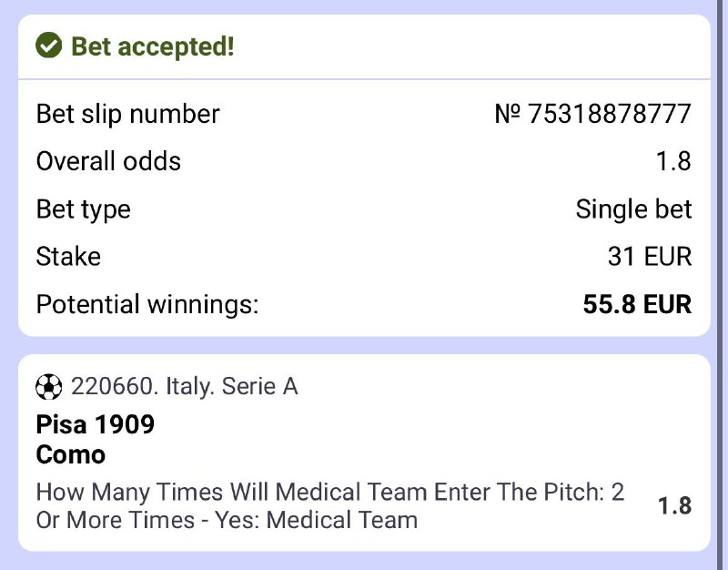Click the "Single bet" bet type value
This screenshot has width=728, height=570.
[x=633, y=209]
